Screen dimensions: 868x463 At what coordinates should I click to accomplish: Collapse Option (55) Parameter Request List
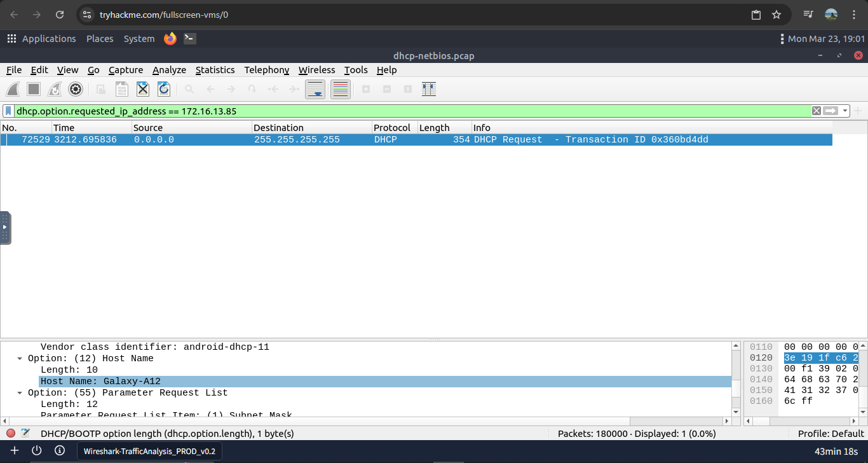click(20, 393)
